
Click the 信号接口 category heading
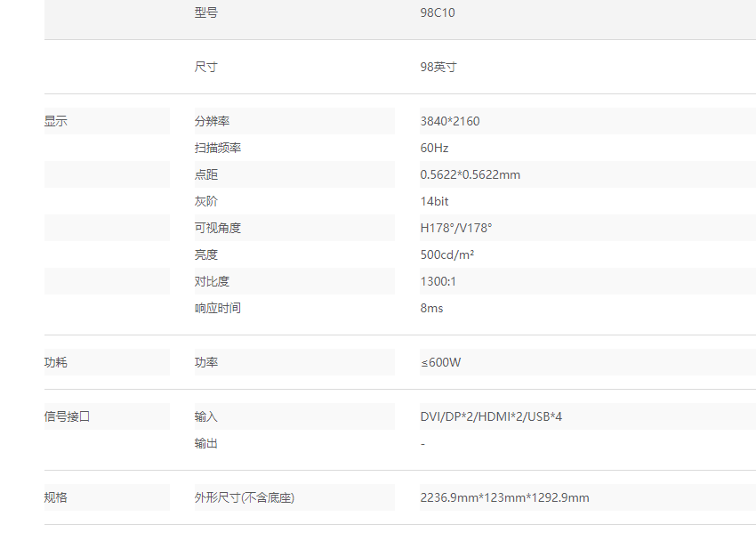[x=68, y=416]
